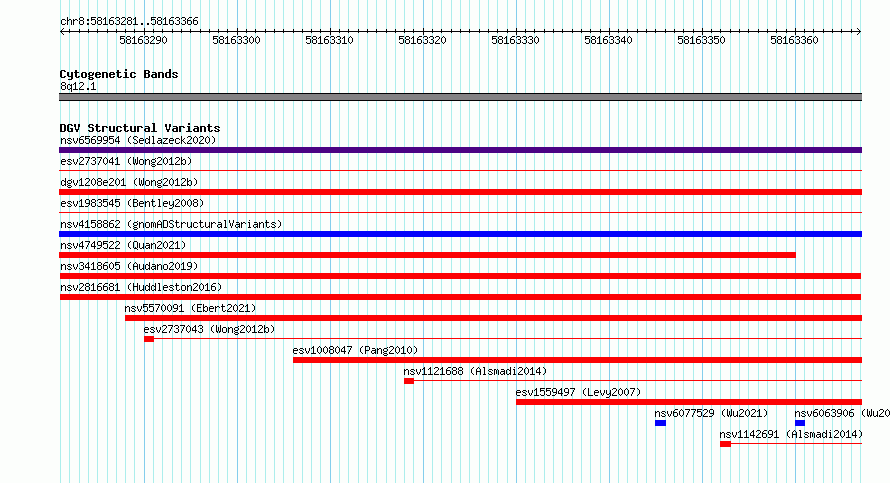This screenshot has height=483, width=890.
Task: Click nsv4158862 (gnomADStructuralVariants) label
Action: 171,224
